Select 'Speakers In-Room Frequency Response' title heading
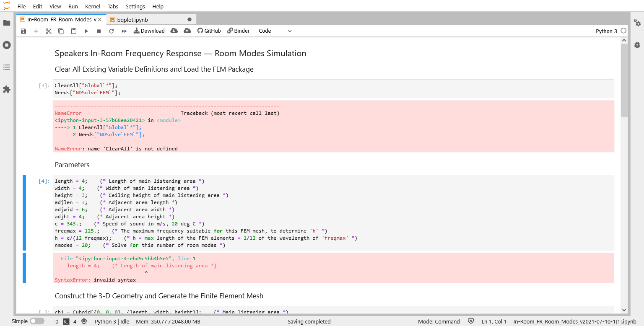The height and width of the screenshot is (326, 644). pos(180,54)
